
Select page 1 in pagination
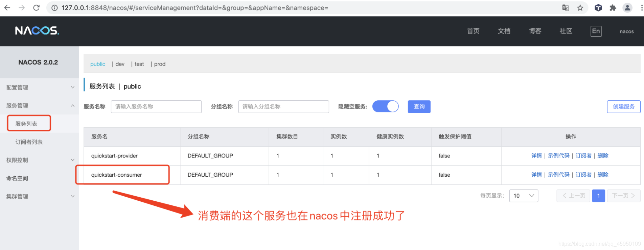pyautogui.click(x=598, y=196)
